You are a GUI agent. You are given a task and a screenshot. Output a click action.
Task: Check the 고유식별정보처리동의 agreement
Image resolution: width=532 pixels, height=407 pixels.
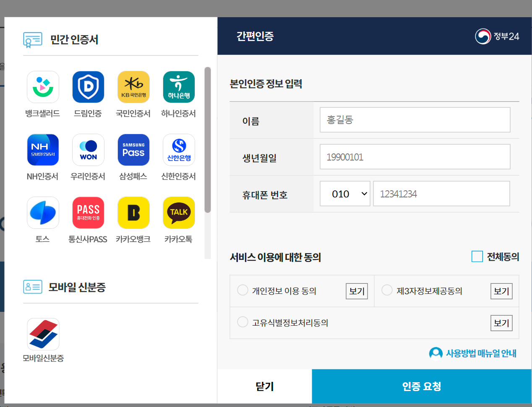243,322
